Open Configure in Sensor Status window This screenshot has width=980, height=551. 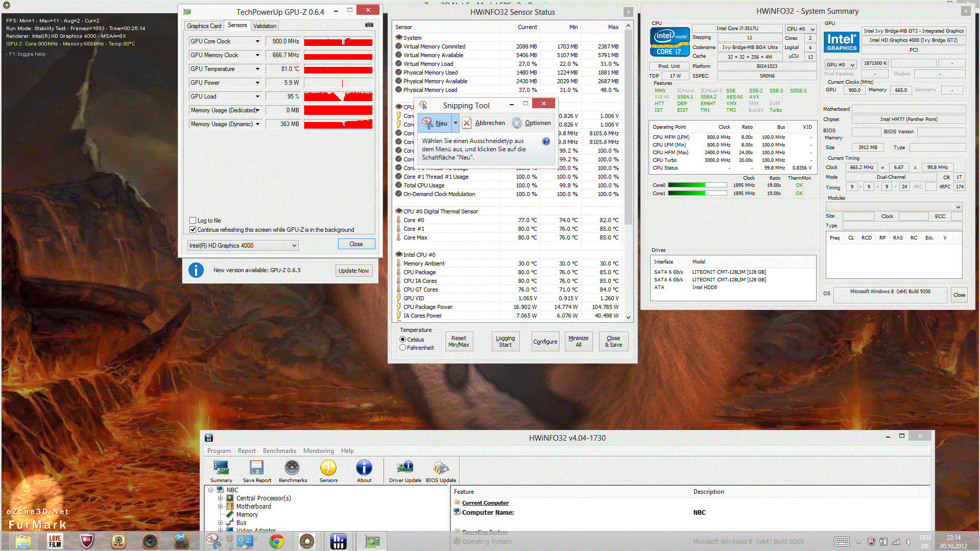pyautogui.click(x=545, y=342)
